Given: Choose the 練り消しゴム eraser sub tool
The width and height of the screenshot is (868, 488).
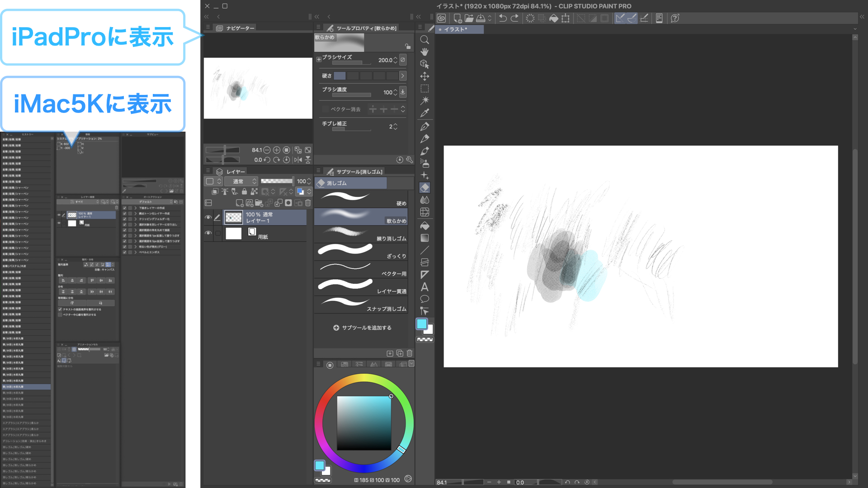Looking at the screenshot, I should point(361,234).
